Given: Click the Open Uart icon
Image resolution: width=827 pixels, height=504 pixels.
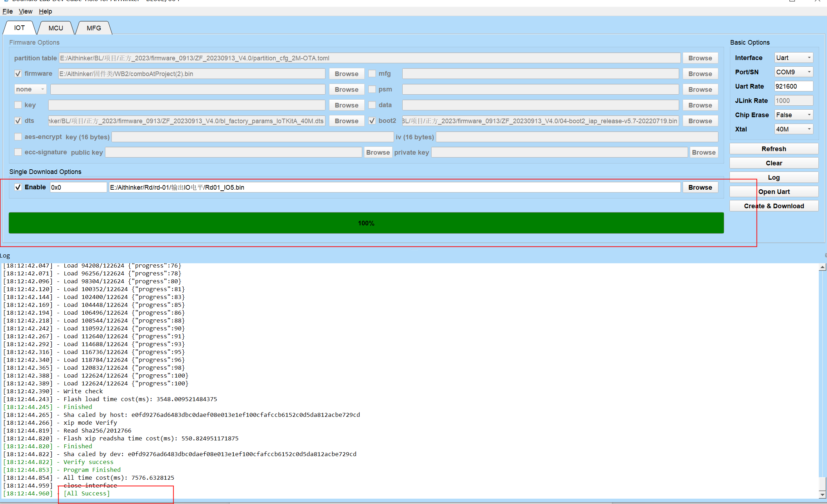Looking at the screenshot, I should click(774, 191).
